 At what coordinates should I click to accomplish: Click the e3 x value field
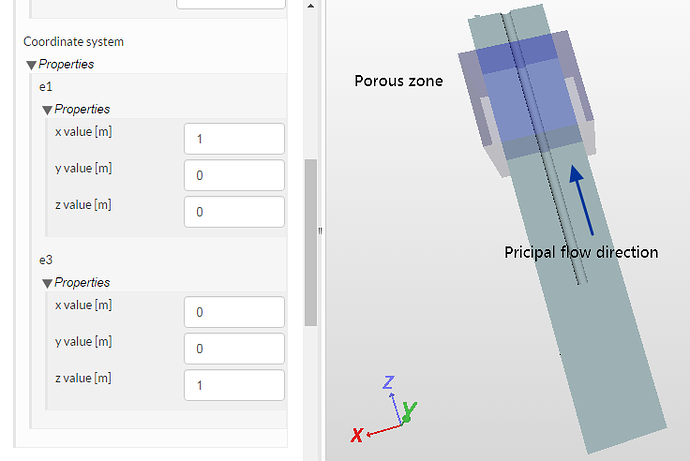point(235,312)
